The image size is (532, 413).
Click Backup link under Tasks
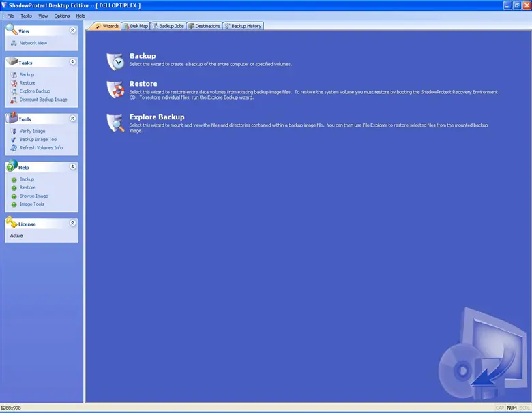point(27,74)
